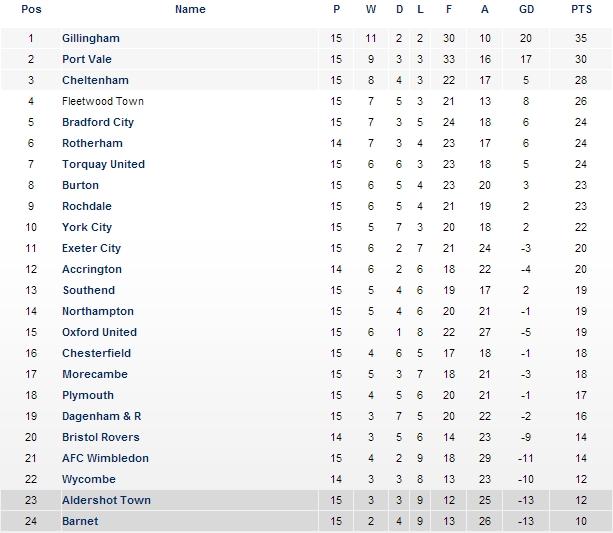Open York City team page
This screenshot has height=533, width=613.
click(x=87, y=227)
